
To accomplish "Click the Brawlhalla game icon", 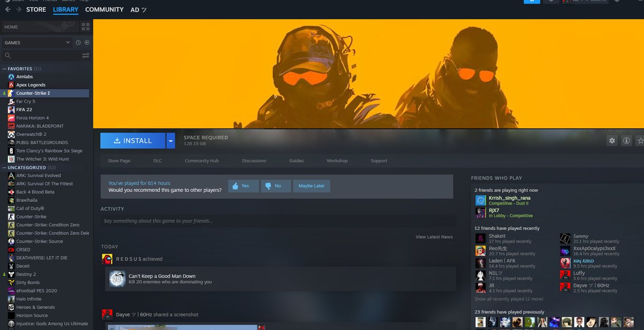I will 11,200.
